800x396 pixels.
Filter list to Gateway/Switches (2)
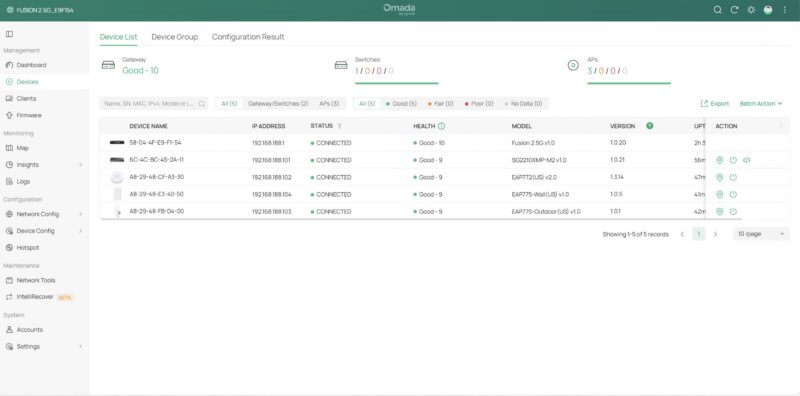pos(278,104)
